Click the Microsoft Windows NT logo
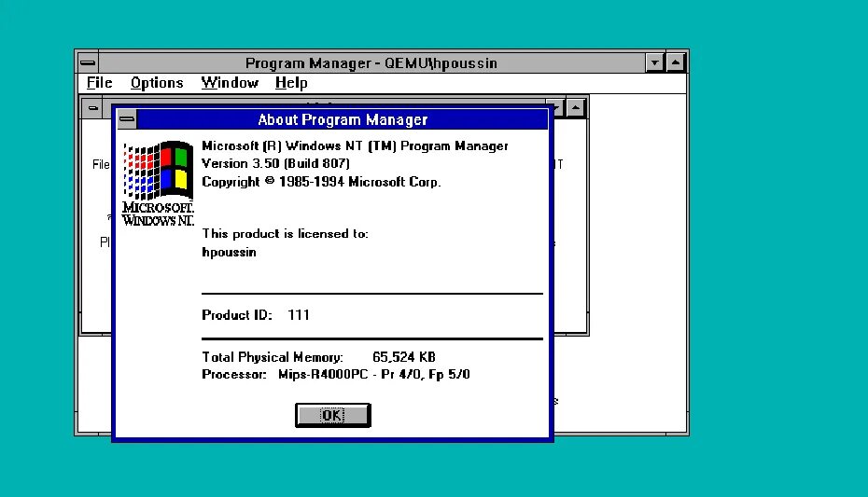 (x=158, y=184)
